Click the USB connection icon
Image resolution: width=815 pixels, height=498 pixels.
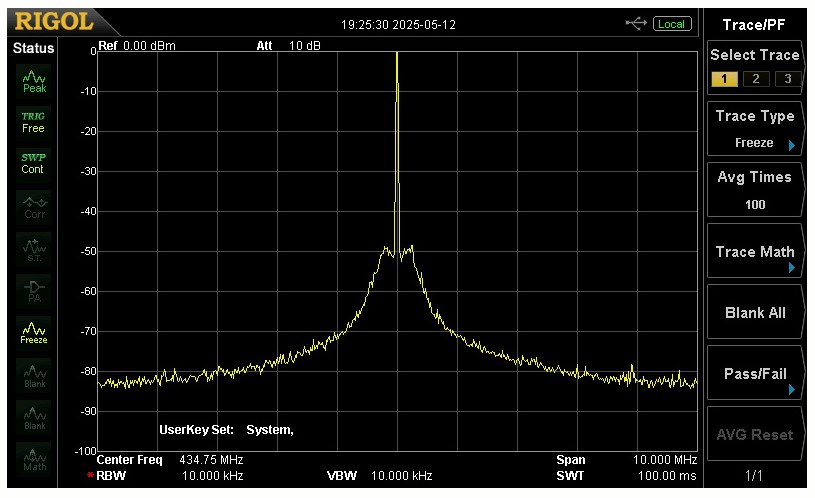click(x=636, y=23)
